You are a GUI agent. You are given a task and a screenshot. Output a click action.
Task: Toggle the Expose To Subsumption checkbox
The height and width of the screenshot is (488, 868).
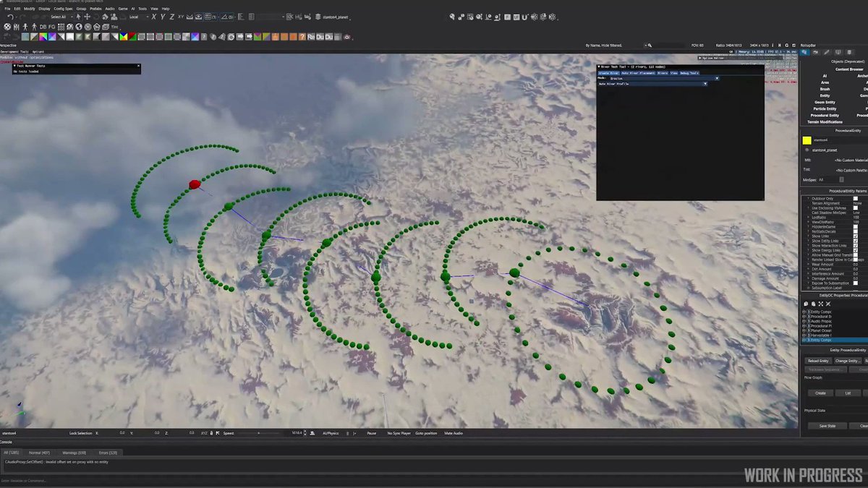click(856, 283)
